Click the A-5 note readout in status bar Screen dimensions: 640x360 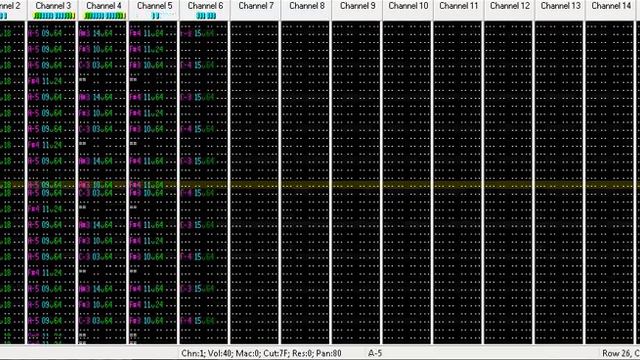click(x=375, y=353)
